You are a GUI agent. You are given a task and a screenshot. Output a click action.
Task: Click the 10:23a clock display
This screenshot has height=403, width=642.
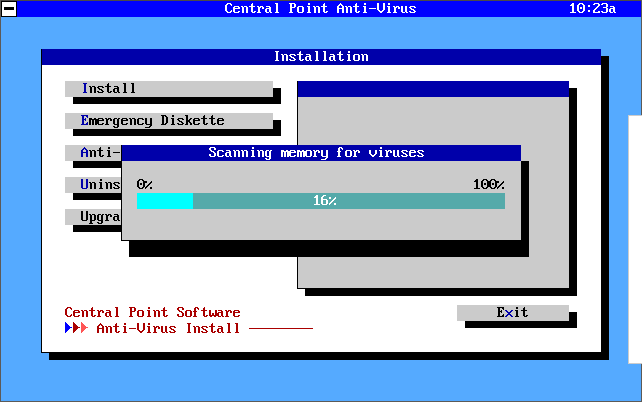592,9
